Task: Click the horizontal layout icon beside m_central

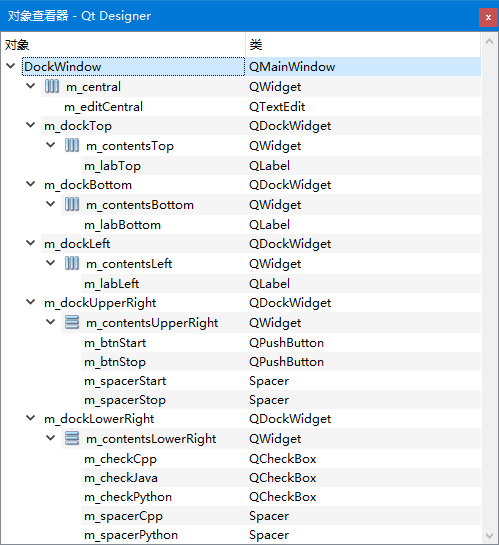Action: coord(52,87)
